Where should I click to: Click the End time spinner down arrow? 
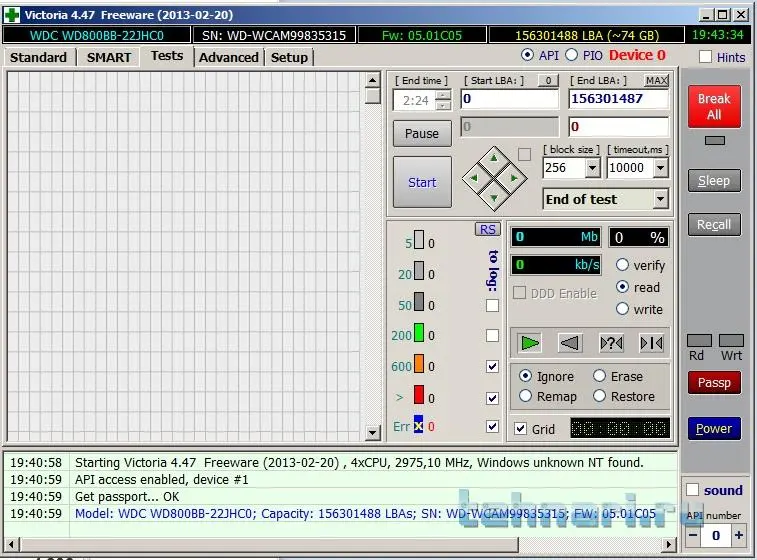(x=443, y=105)
